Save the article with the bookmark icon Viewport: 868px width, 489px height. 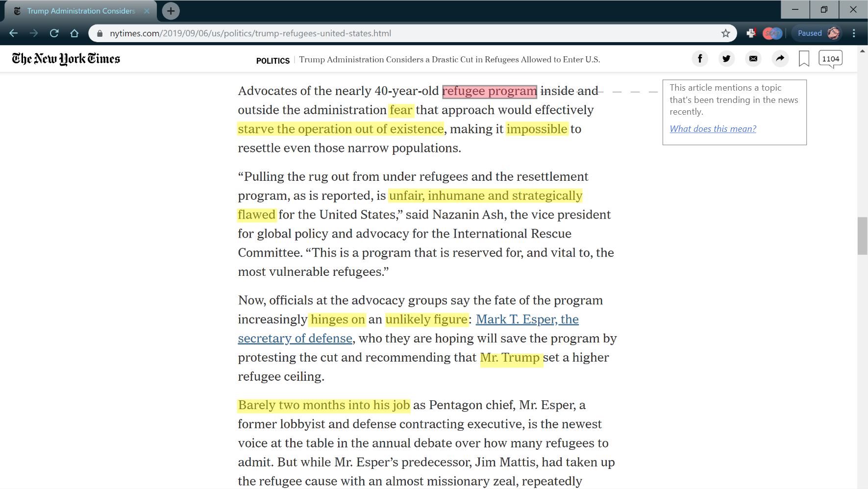pyautogui.click(x=804, y=59)
